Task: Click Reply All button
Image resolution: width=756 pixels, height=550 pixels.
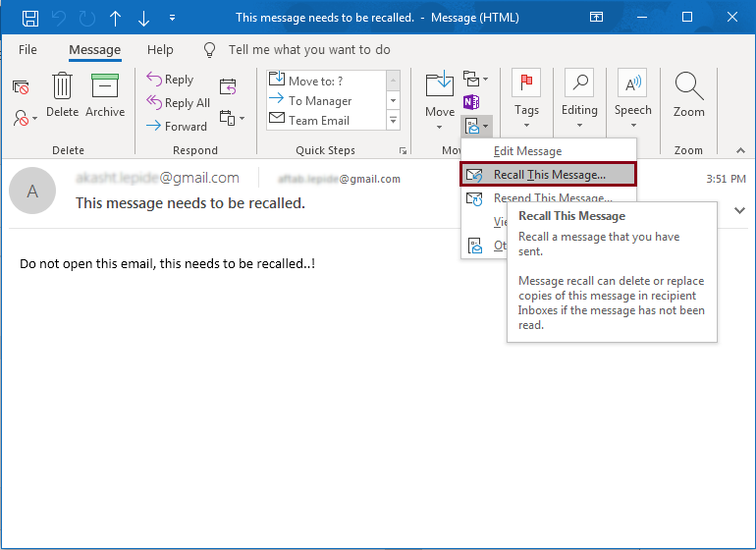Action: [178, 103]
